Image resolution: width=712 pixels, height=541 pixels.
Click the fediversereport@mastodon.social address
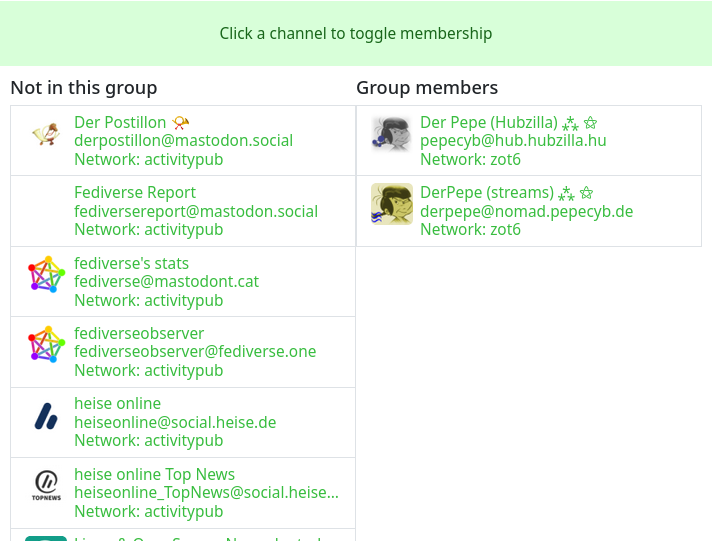(196, 212)
